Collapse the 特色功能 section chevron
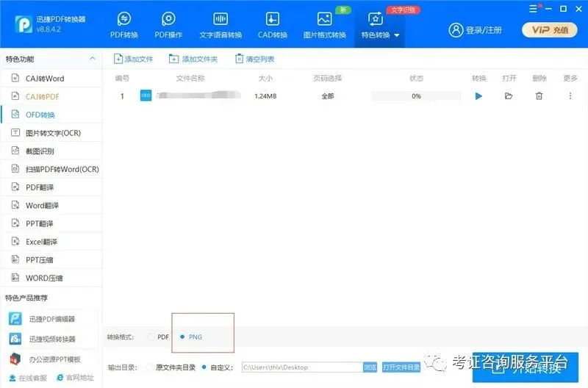The width and height of the screenshot is (588, 388). 93,59
